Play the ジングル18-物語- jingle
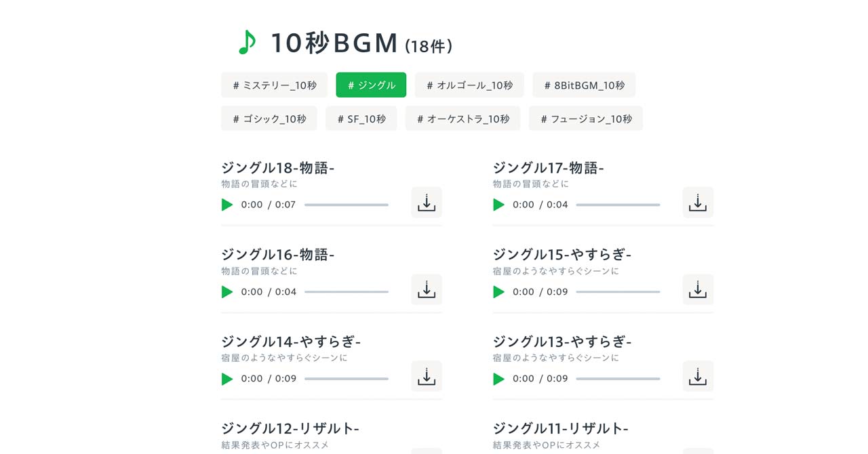 [x=227, y=205]
